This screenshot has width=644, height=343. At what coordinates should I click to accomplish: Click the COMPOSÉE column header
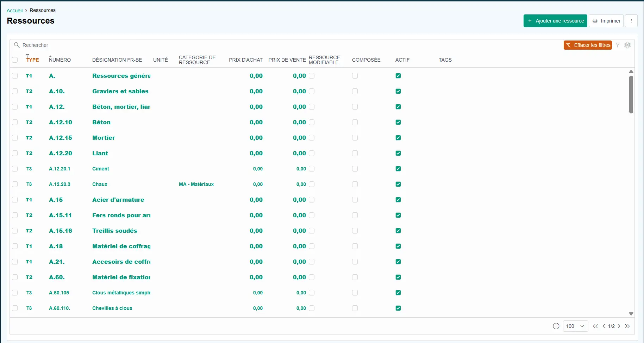366,60
